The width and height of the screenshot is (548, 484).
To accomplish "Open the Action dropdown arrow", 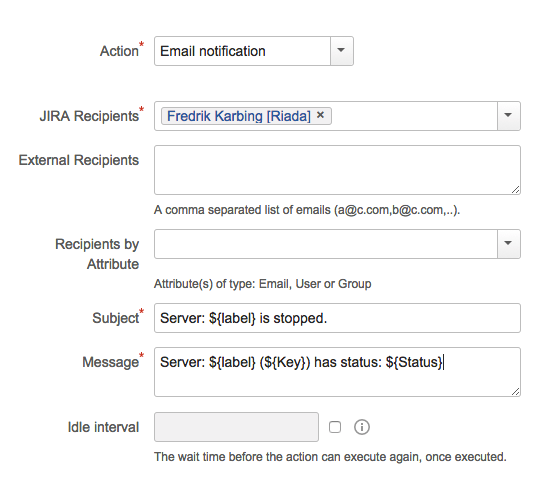I will 341,51.
